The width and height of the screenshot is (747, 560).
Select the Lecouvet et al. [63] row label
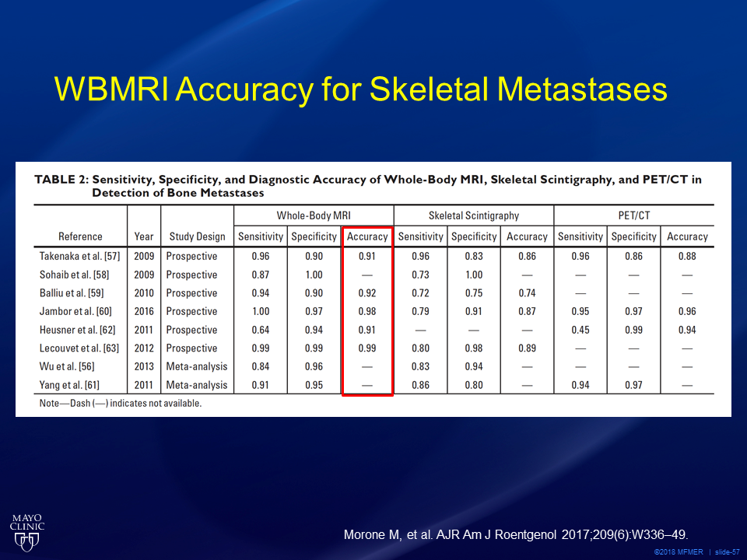[79, 348]
